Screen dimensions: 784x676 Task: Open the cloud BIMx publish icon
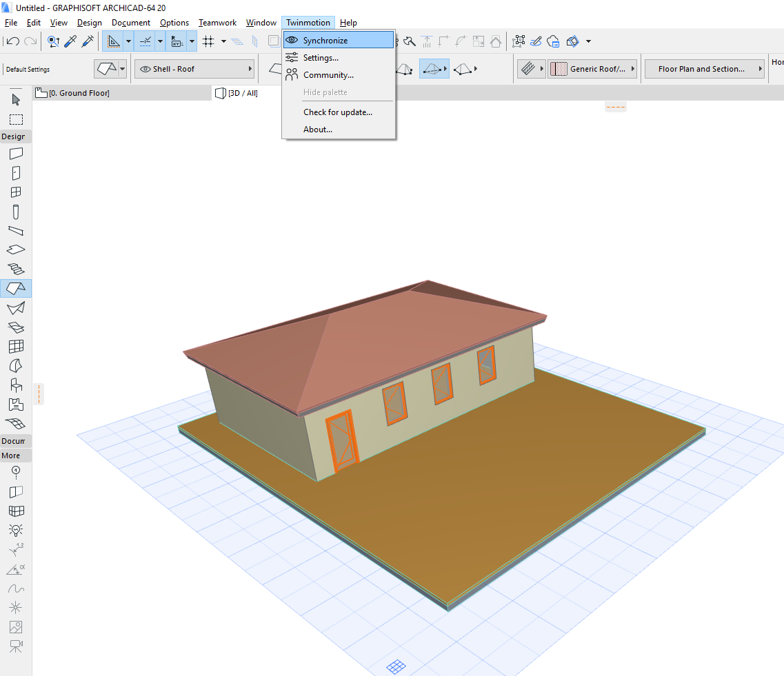pos(553,41)
